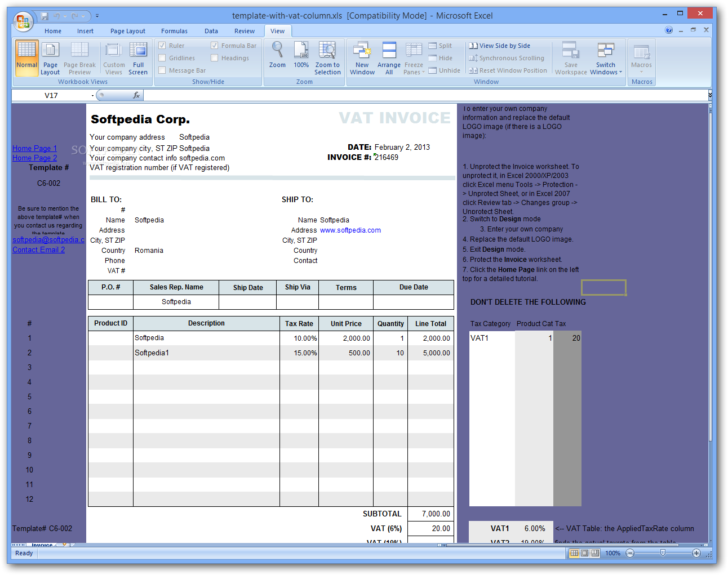
Task: Click Reset Window Position
Action: 508,70
